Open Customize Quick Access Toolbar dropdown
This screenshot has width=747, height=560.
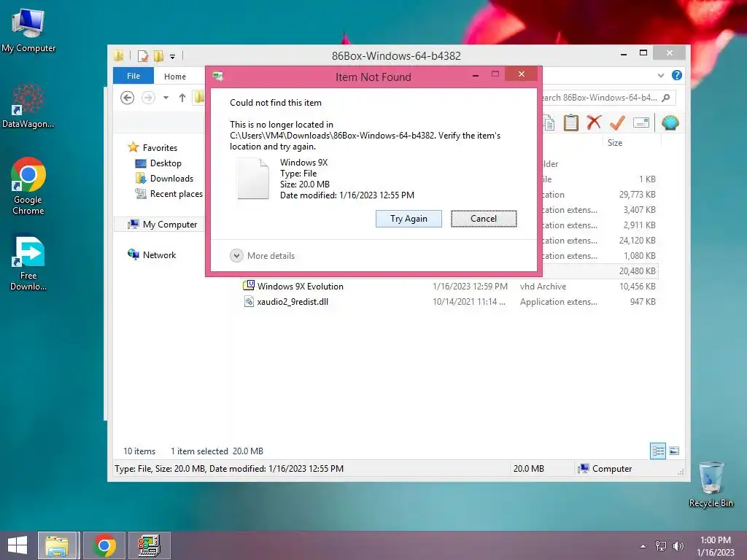(172, 56)
